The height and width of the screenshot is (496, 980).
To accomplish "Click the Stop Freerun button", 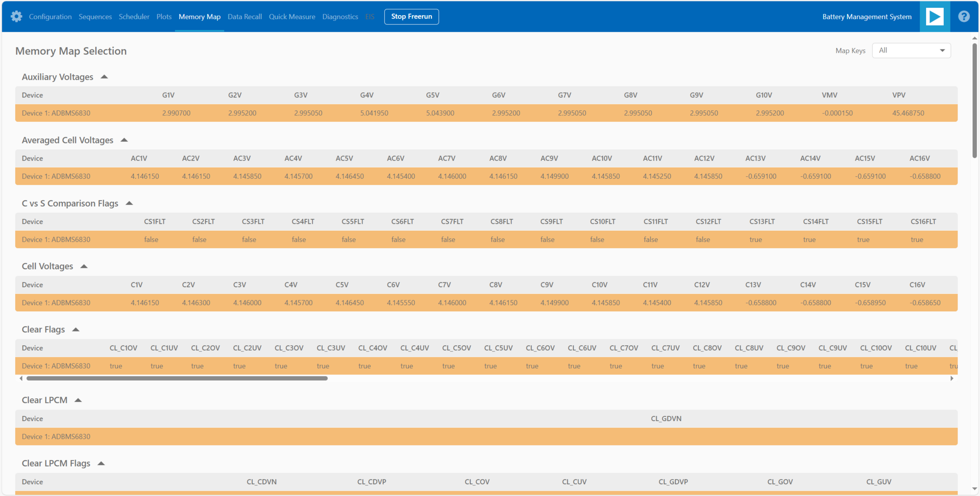I will coord(411,16).
